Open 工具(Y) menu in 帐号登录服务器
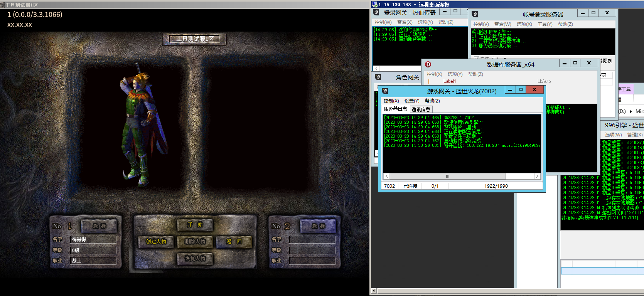This screenshot has height=296, width=644. 545,24
